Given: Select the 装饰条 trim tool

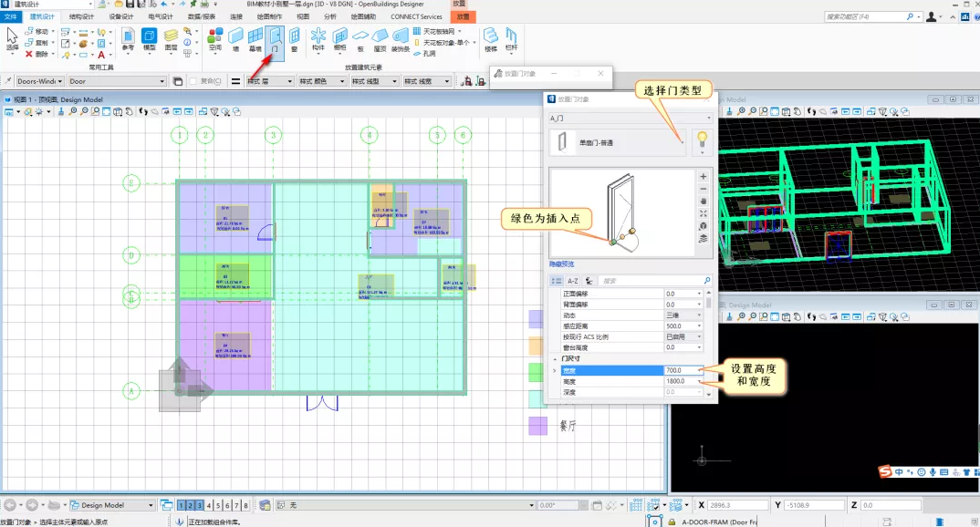Looking at the screenshot, I should tap(400, 40).
